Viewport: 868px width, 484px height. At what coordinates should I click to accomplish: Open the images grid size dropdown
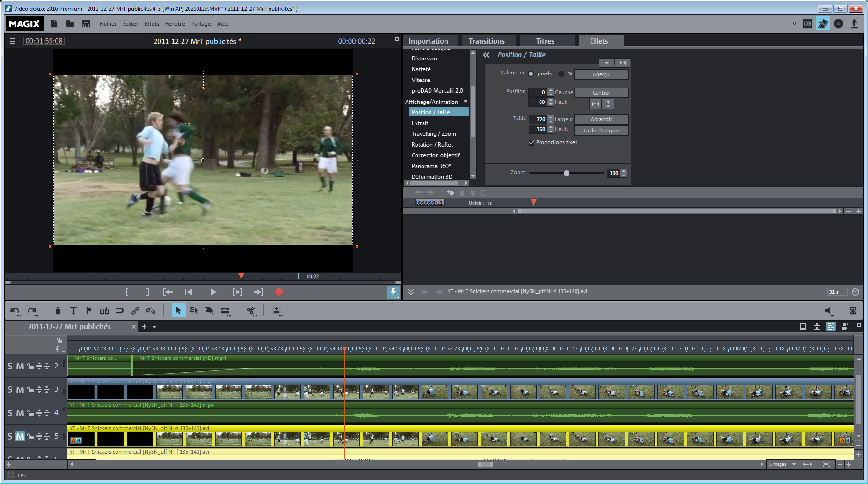click(794, 464)
